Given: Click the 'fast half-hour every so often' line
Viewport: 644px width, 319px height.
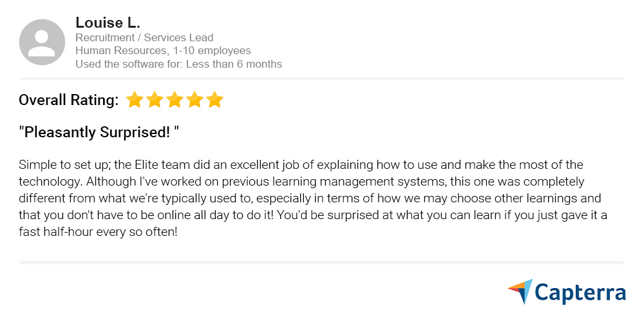Looking at the screenshot, I should [98, 231].
